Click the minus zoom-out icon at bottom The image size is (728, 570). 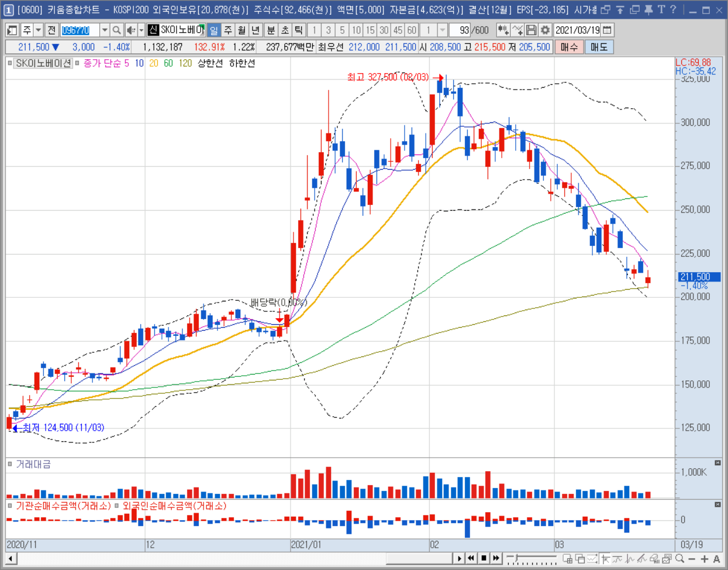(692, 559)
